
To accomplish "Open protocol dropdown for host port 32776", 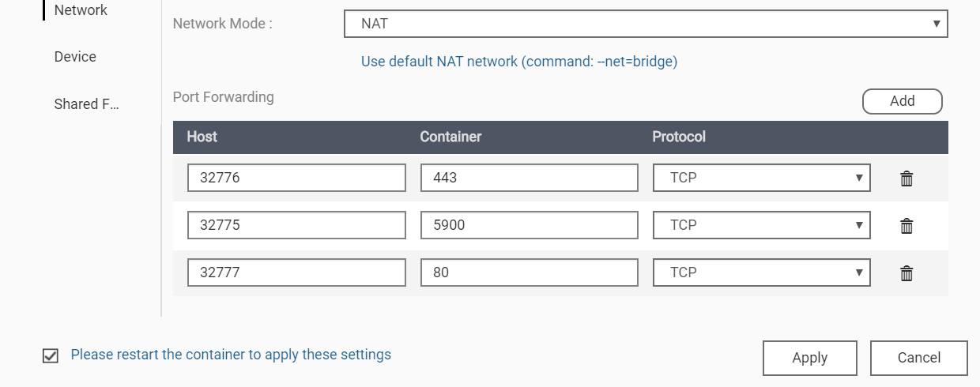I will 761,178.
